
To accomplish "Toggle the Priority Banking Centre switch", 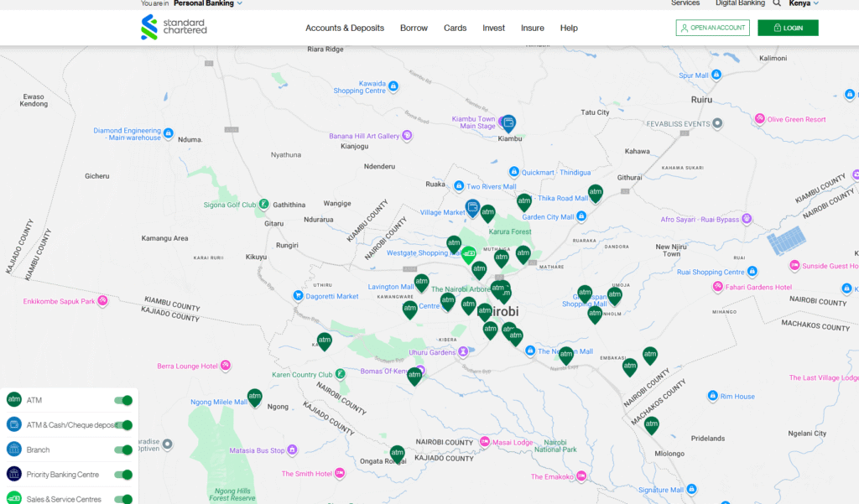I will click(x=123, y=475).
